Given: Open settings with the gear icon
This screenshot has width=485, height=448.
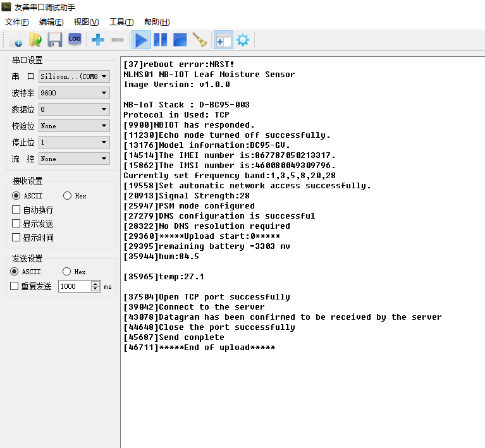Looking at the screenshot, I should tap(243, 40).
